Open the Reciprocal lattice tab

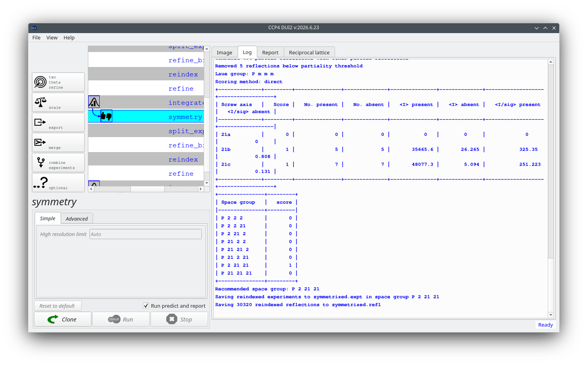pos(309,52)
